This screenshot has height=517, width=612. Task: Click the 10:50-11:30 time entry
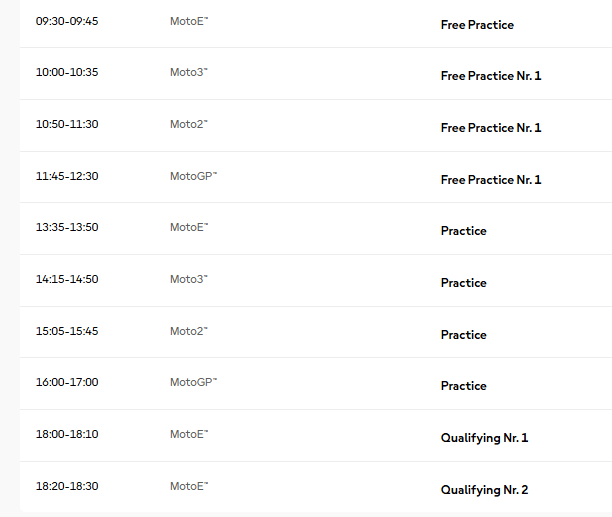coord(67,124)
